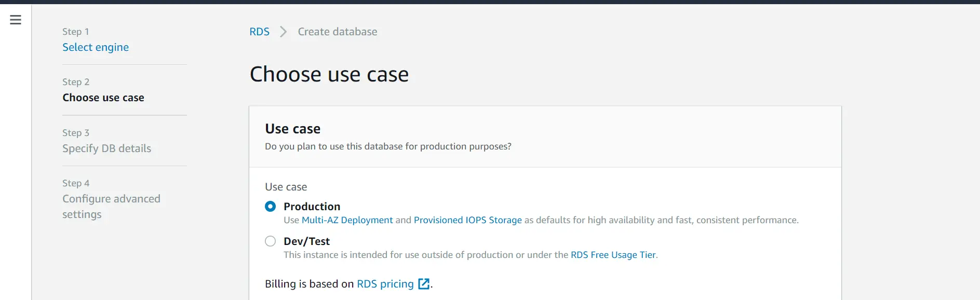Click the Choose use case step in the sidebar
This screenshot has width=980, height=300.
pyautogui.click(x=103, y=98)
